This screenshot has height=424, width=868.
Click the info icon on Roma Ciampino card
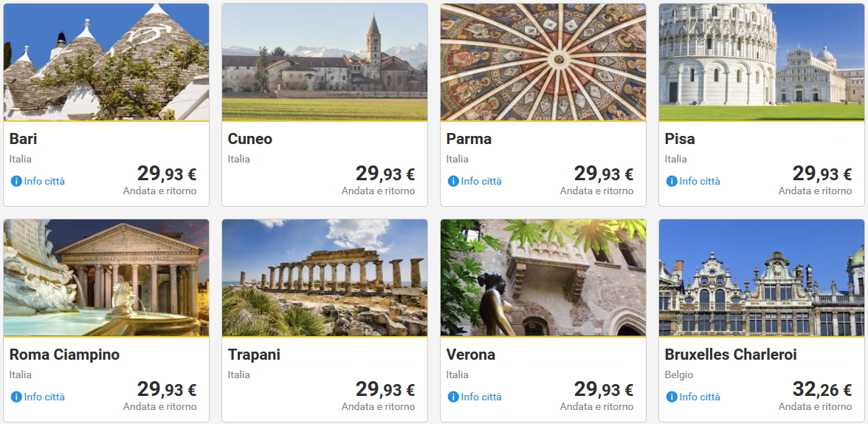coord(16,397)
